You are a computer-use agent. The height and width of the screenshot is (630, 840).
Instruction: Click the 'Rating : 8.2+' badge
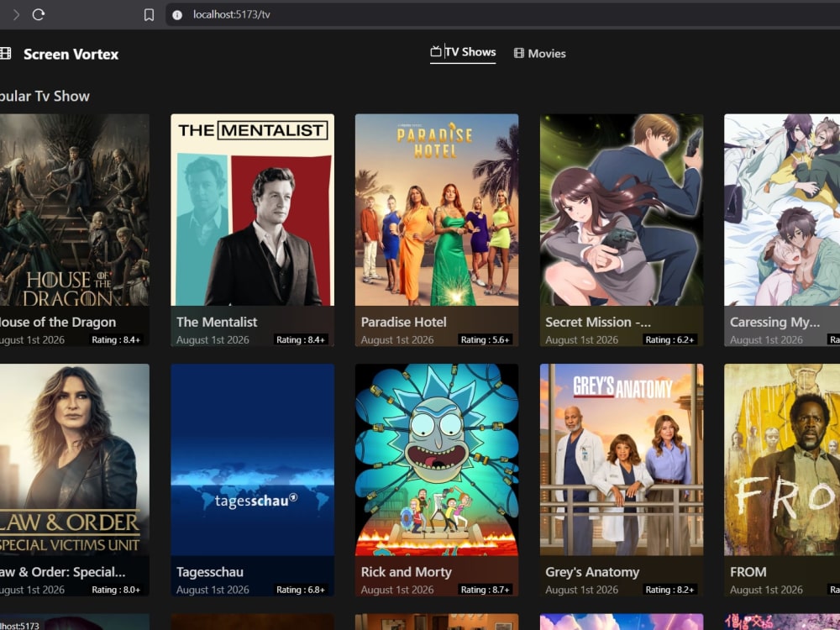(669, 590)
